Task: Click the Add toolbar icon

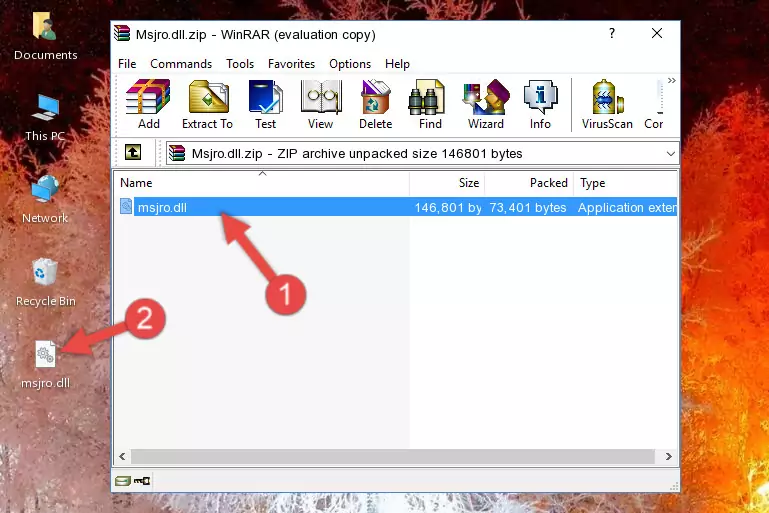Action: point(148,104)
